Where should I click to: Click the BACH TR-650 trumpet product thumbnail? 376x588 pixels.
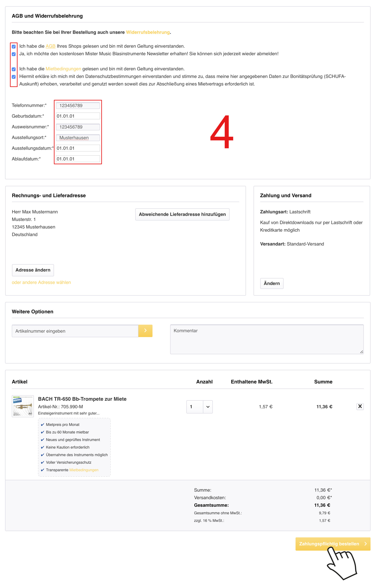[x=23, y=406]
